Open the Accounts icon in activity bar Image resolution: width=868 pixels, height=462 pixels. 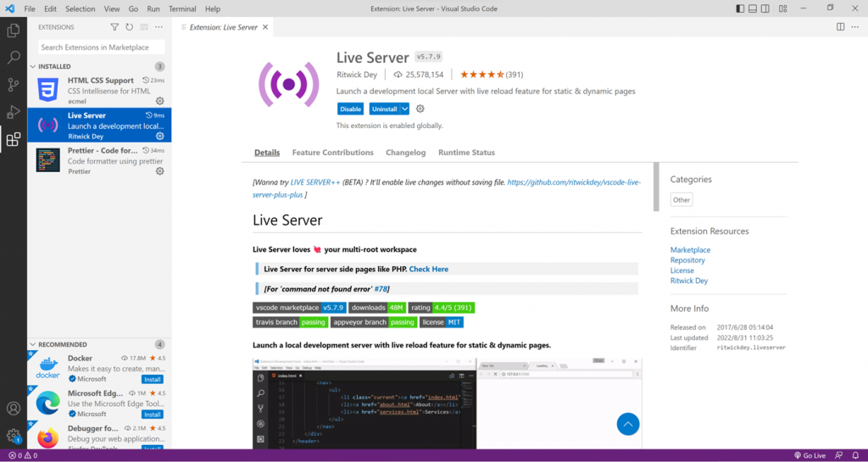coord(14,409)
